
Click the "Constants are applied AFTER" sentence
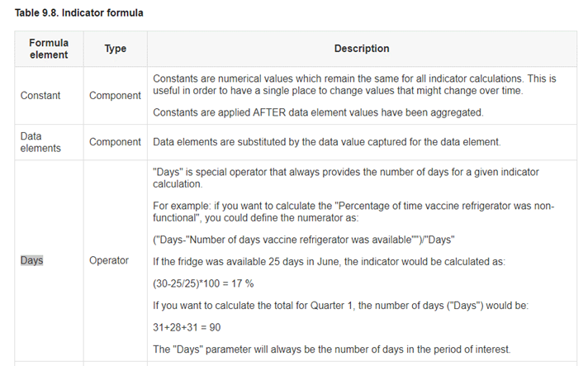click(318, 112)
